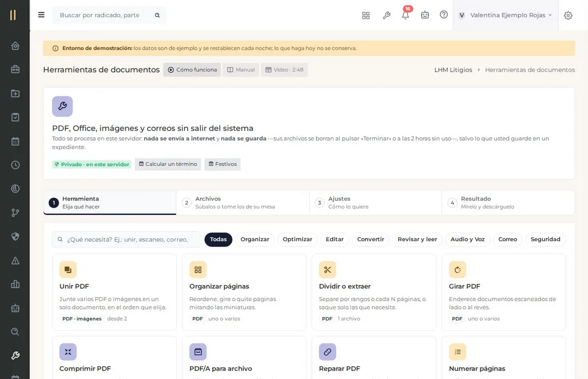Click the search magnifier in top bar
Image resolution: width=588 pixels, height=379 pixels.
click(x=158, y=16)
